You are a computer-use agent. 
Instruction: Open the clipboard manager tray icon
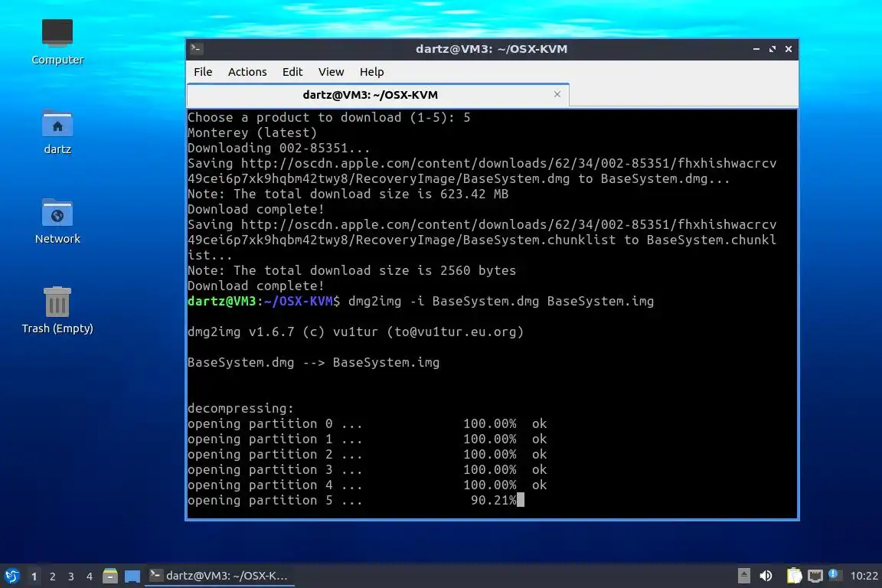[x=794, y=576]
